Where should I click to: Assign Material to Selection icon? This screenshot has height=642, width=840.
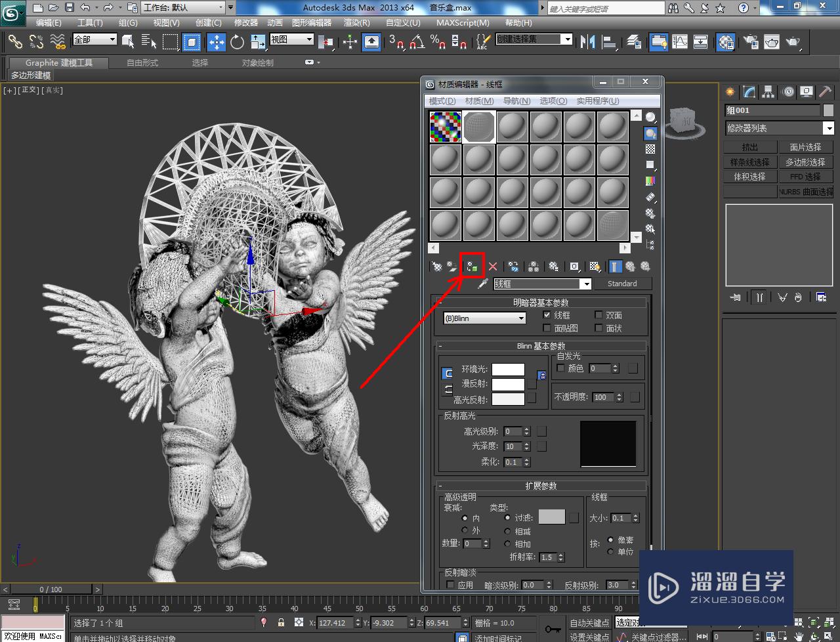[x=472, y=267]
